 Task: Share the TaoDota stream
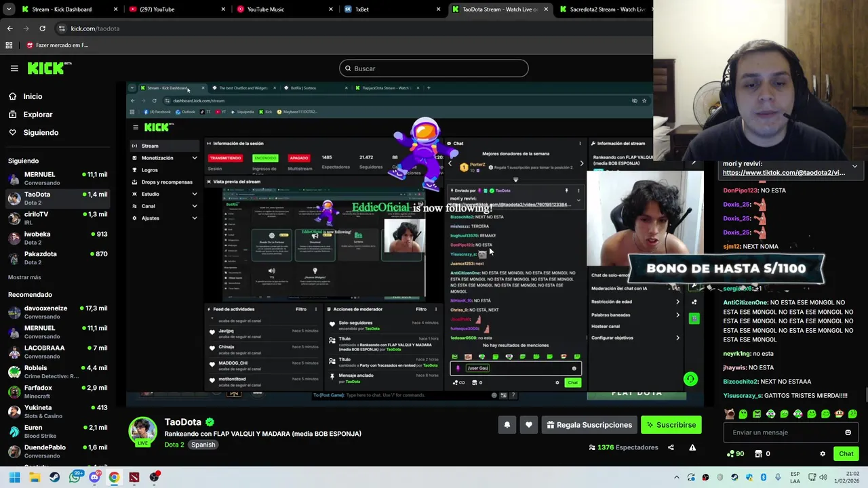coord(671,447)
